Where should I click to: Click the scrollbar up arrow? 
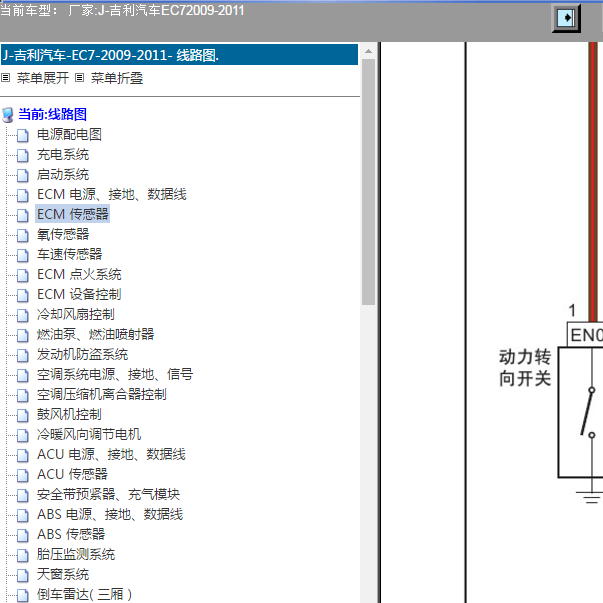click(x=368, y=51)
